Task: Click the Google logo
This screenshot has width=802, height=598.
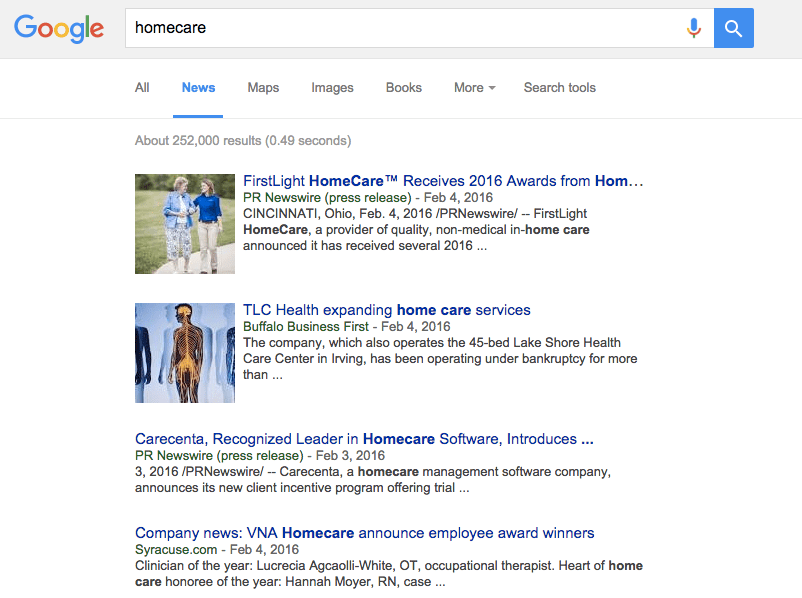Action: click(59, 29)
